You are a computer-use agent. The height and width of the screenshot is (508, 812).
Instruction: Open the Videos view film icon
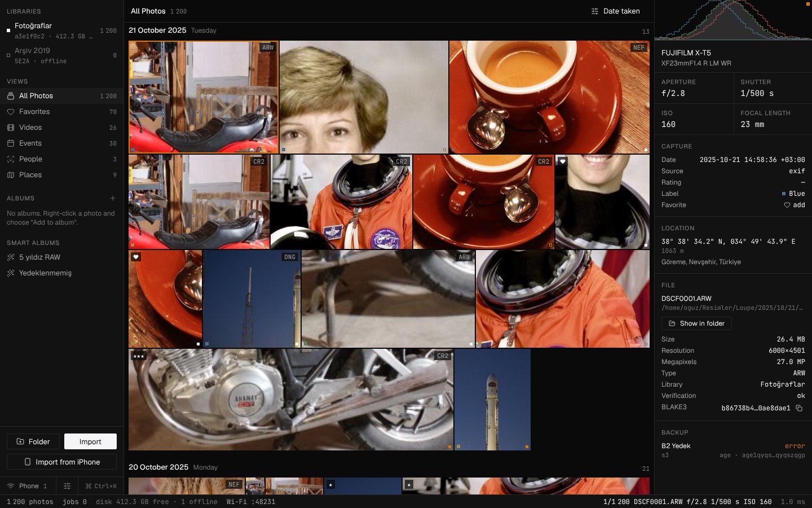(x=10, y=128)
